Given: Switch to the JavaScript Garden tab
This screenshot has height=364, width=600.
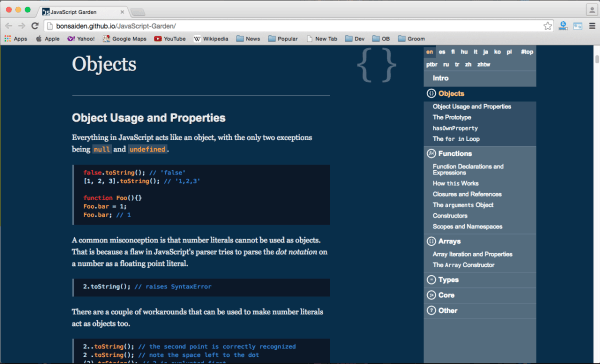Looking at the screenshot, I should pyautogui.click(x=82, y=12).
